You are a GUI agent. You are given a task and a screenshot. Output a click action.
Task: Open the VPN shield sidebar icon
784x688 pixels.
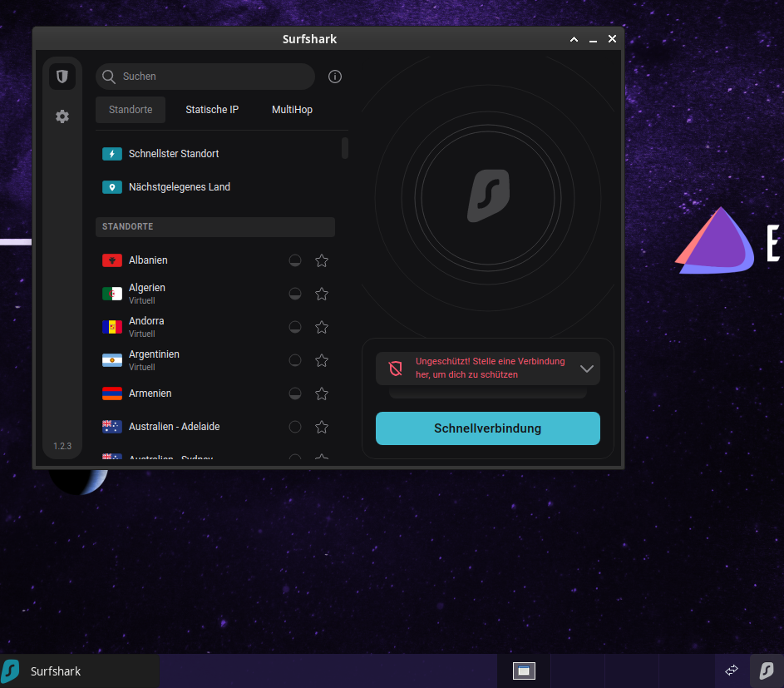pyautogui.click(x=62, y=77)
